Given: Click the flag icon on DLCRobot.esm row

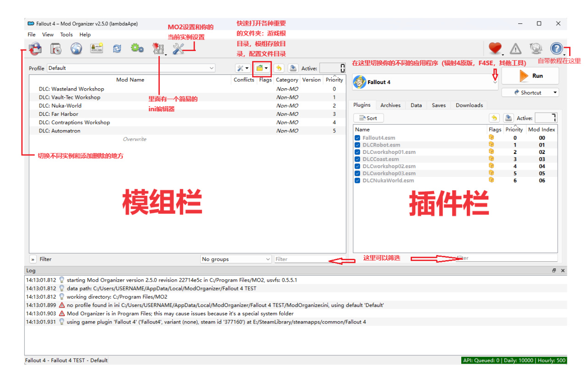Looking at the screenshot, I should tap(492, 145).
